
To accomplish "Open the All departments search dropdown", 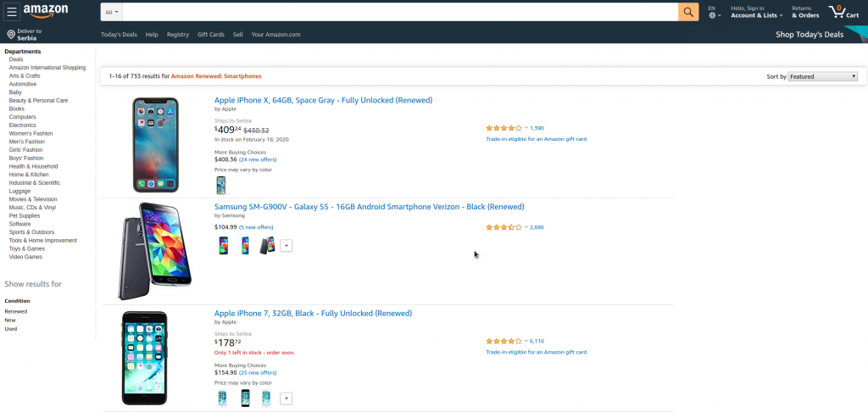I will pos(111,12).
